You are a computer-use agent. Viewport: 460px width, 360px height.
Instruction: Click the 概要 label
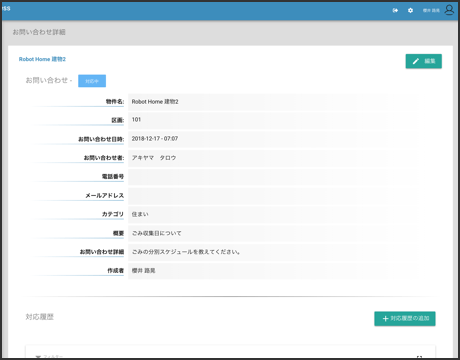118,233
